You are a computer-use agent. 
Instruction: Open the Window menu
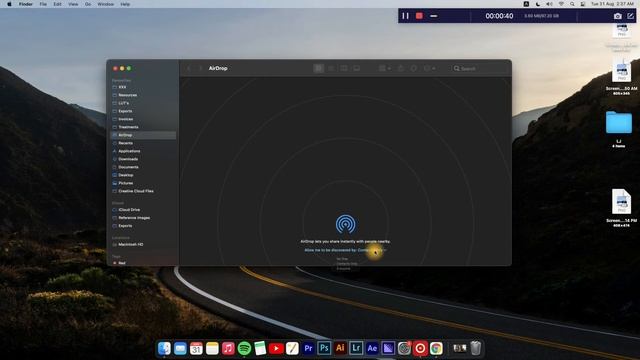pyautogui.click(x=105, y=4)
